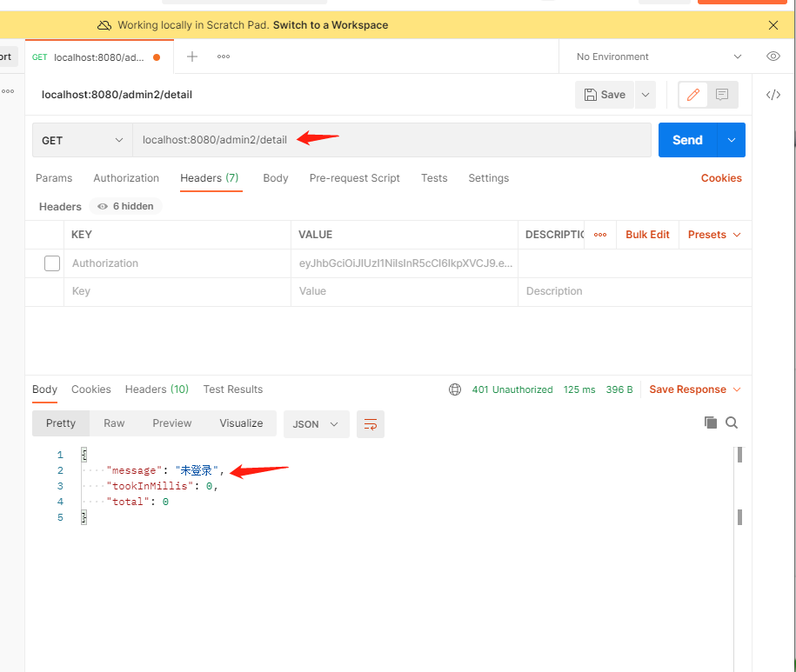Switch to the Authorization tab

[x=126, y=178]
